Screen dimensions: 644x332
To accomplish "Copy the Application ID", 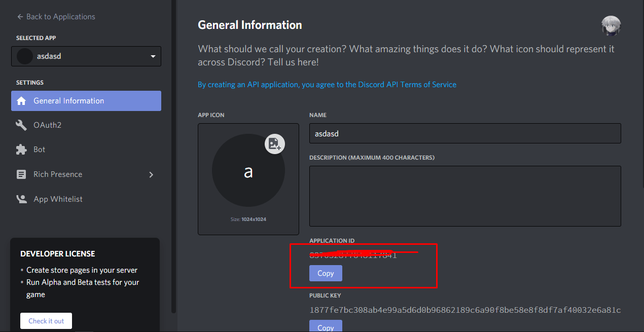I will 326,273.
